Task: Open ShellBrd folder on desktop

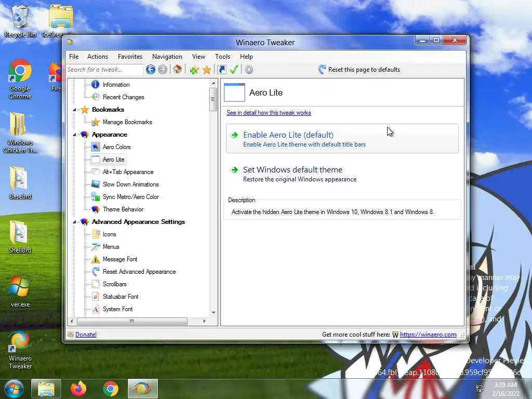Action: tap(20, 236)
